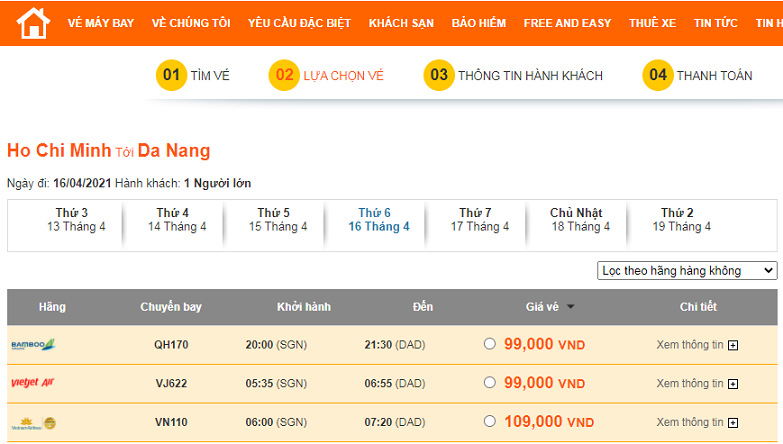This screenshot has height=444, width=783.
Task: Click the Ho Chi Minh tới Da Nang heading
Action: [x=108, y=150]
